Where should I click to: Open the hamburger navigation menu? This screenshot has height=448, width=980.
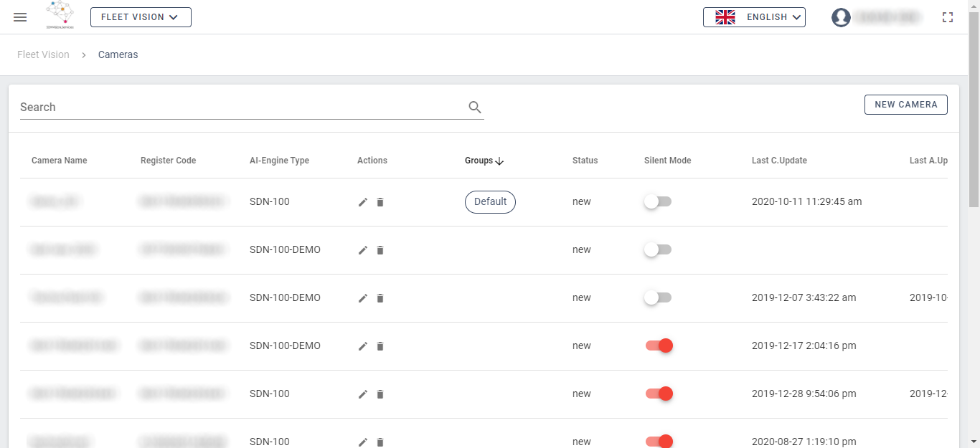coord(20,17)
